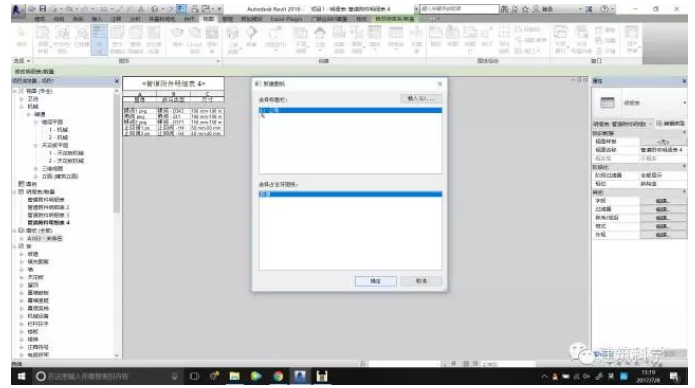
Task: Click Save icon in quick access toolbar
Action: (x=43, y=8)
